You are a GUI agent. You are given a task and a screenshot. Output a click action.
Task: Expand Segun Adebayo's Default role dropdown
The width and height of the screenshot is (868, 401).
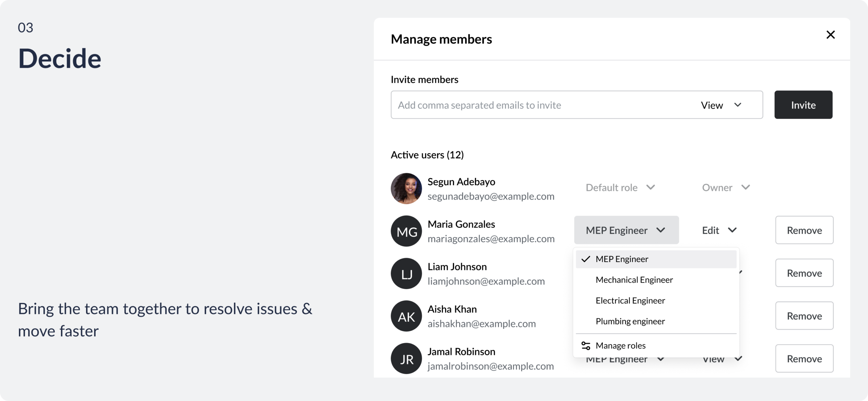click(x=620, y=187)
